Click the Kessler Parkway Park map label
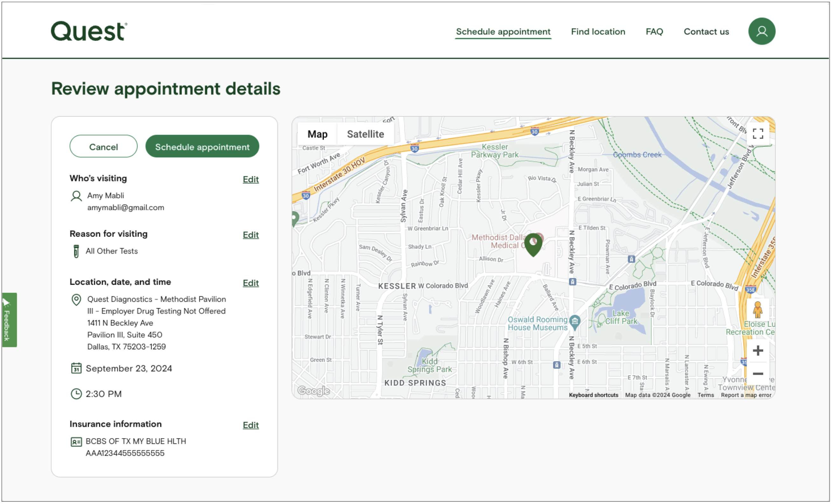Viewport: 831px width, 504px height. (x=495, y=151)
